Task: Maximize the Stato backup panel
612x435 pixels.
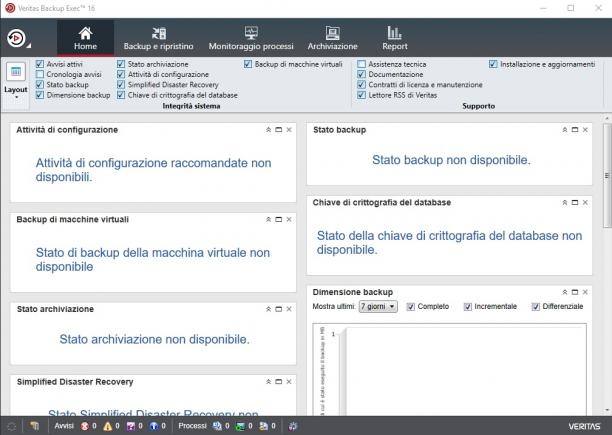Action: pyautogui.click(x=575, y=130)
